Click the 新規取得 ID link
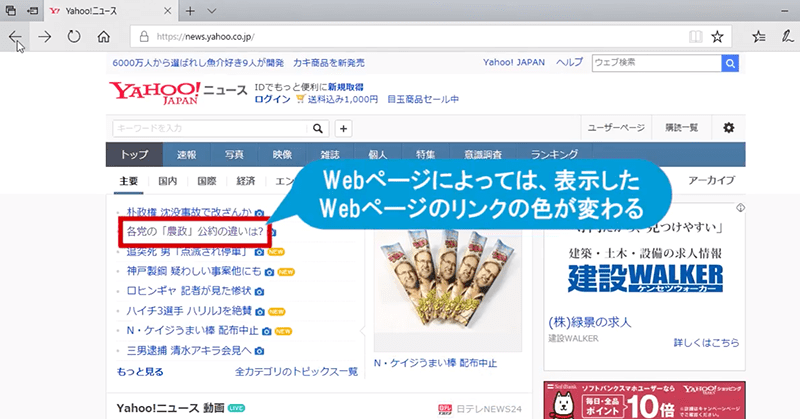 (345, 87)
